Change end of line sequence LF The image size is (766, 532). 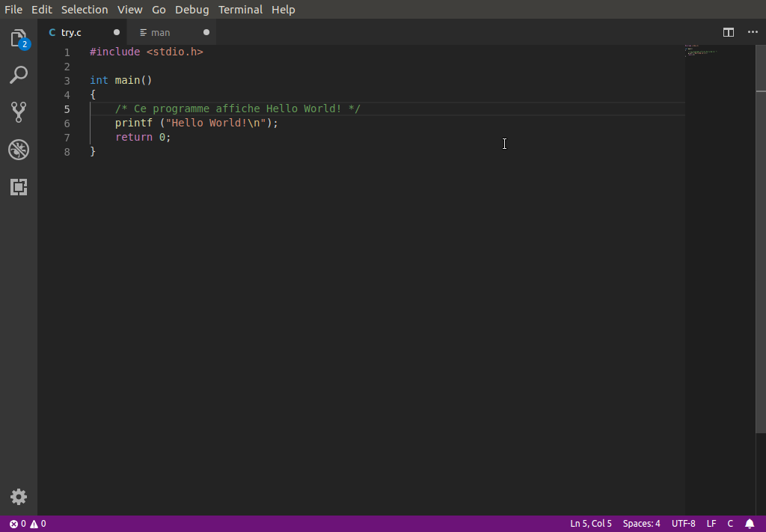[x=711, y=524]
